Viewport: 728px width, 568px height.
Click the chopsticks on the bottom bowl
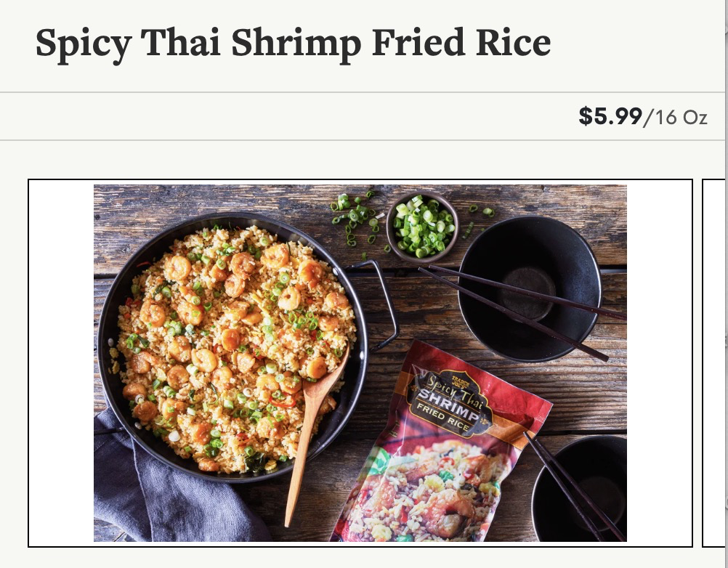[x=575, y=487]
